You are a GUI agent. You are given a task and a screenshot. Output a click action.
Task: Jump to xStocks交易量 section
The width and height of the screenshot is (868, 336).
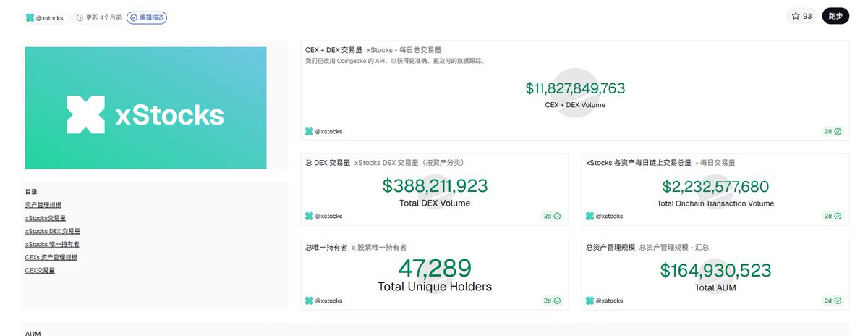click(x=46, y=218)
